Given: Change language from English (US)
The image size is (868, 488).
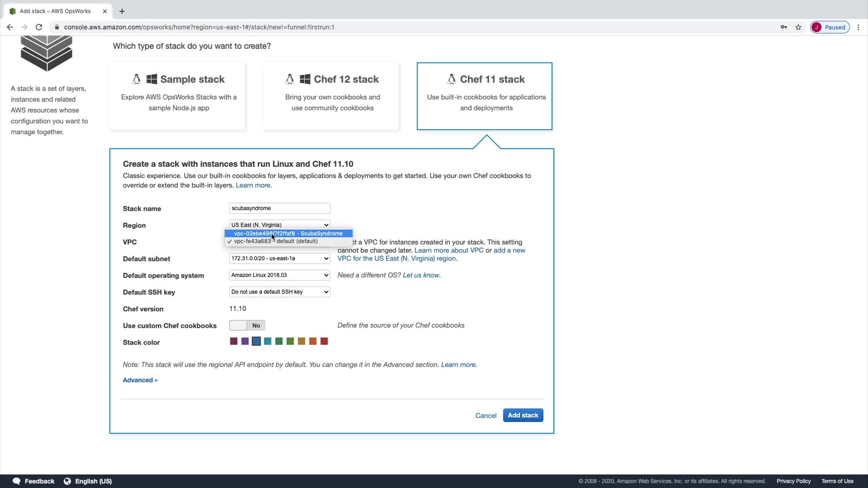Looking at the screenshot, I should [93, 481].
